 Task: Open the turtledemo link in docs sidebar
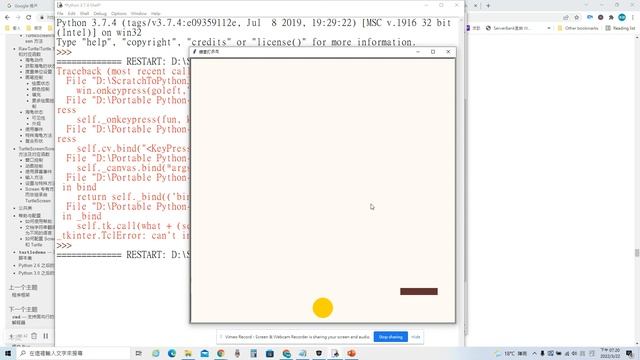pos(36,255)
